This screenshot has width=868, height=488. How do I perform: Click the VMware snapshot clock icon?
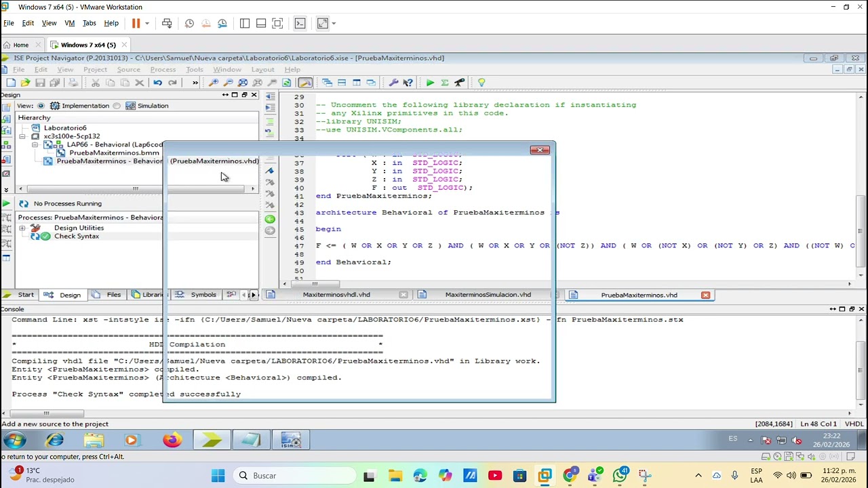coord(189,23)
